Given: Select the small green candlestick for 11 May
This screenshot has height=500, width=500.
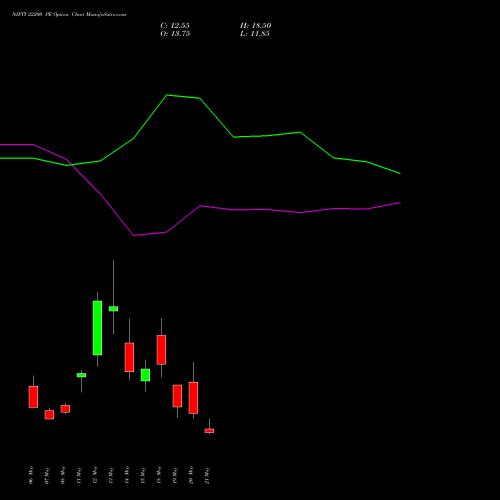Looking at the screenshot, I should [x=81, y=375].
